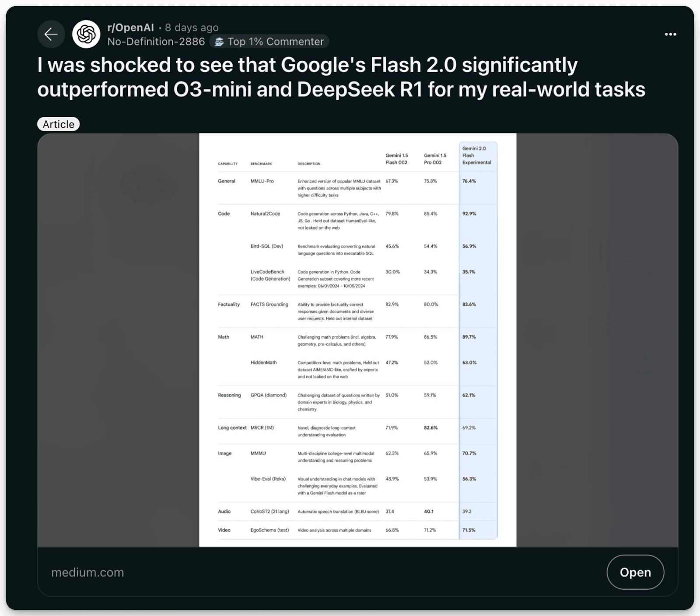Open the medium.com article via Open button

pyautogui.click(x=635, y=572)
